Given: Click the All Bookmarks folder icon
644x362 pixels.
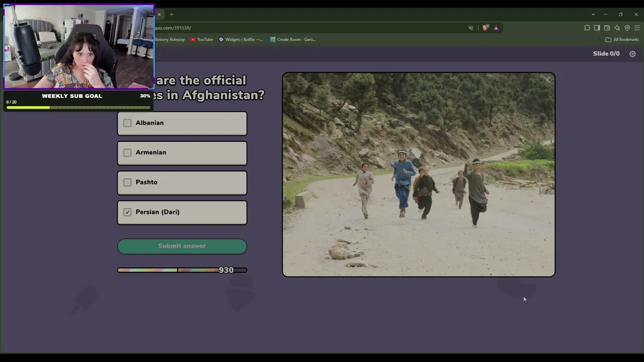Looking at the screenshot, I should click(608, 40).
